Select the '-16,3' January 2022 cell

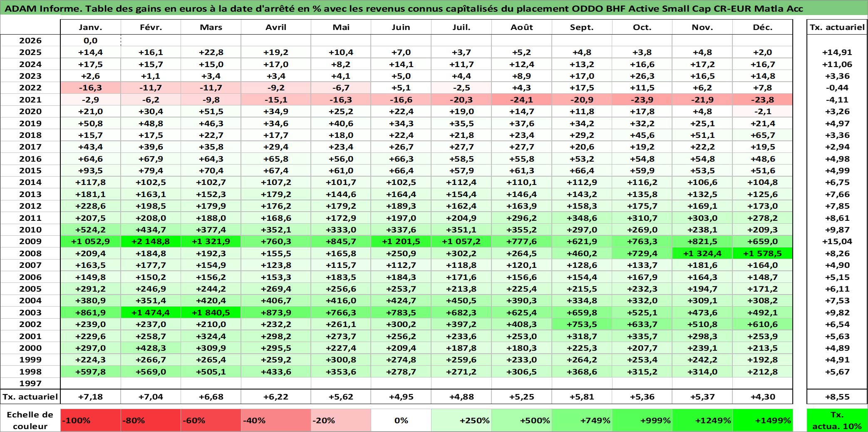pyautogui.click(x=91, y=87)
